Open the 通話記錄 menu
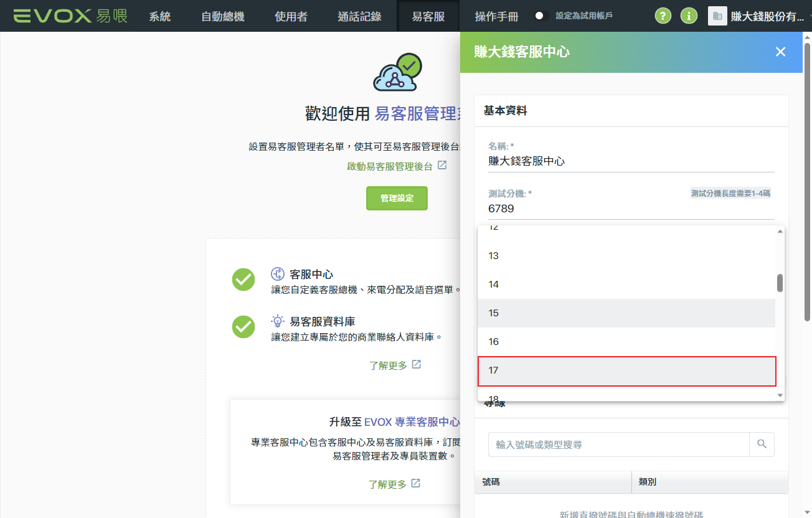The height and width of the screenshot is (518, 812). (x=359, y=16)
